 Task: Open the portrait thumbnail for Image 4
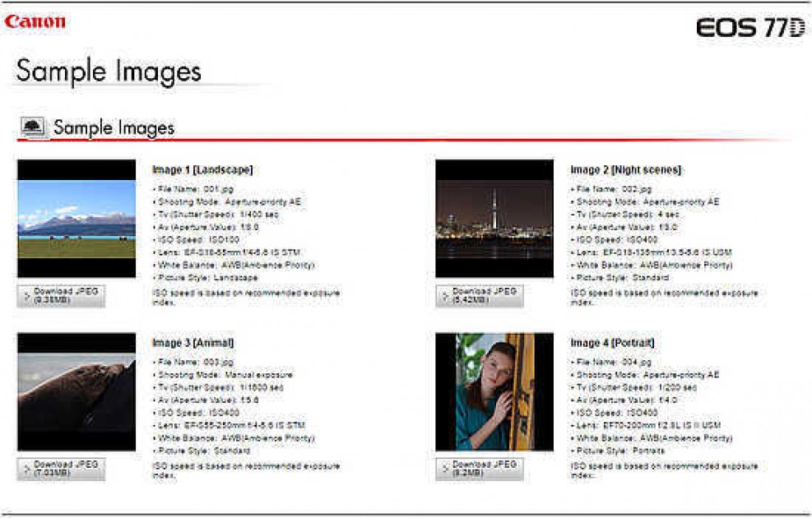(494, 393)
